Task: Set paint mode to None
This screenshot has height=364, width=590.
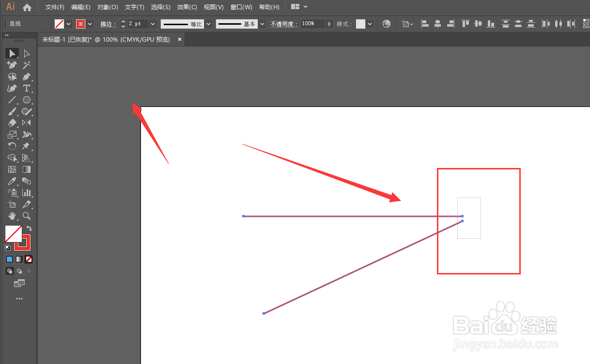Action: pos(29,259)
